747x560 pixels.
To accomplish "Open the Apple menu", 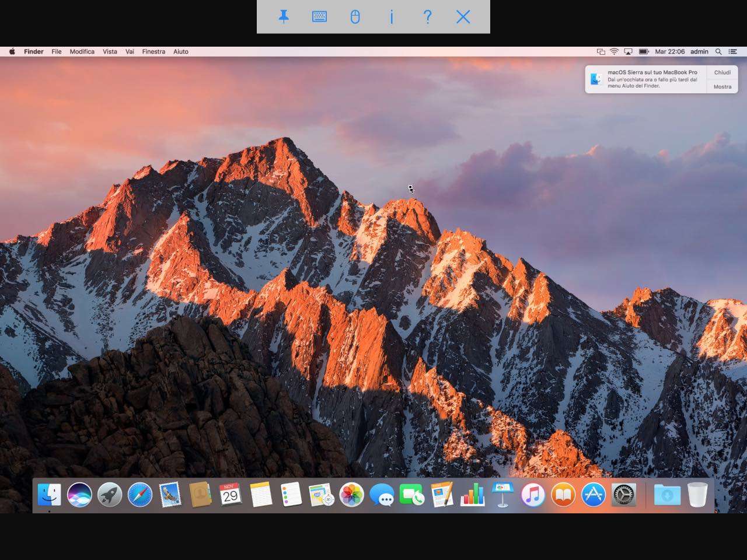I will [x=12, y=51].
